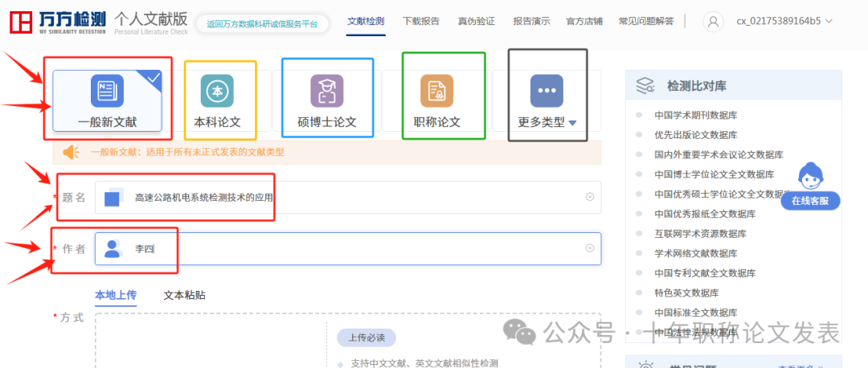Select the 本科论文 type icon
The height and width of the screenshot is (368, 868).
[217, 92]
